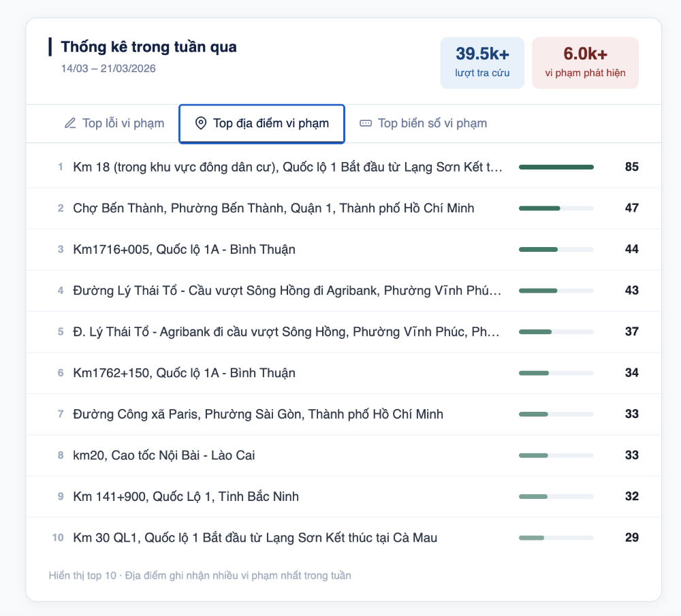Click the count 29 in row 10
This screenshot has height=616, width=681.
631,538
